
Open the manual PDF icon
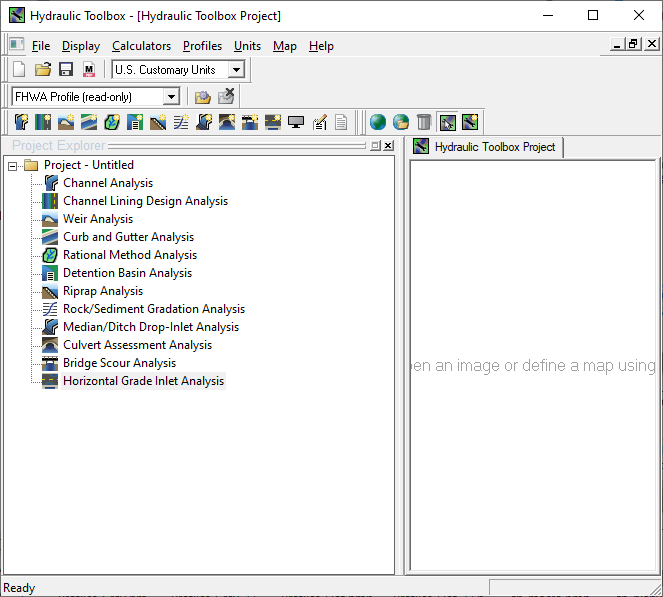click(89, 69)
